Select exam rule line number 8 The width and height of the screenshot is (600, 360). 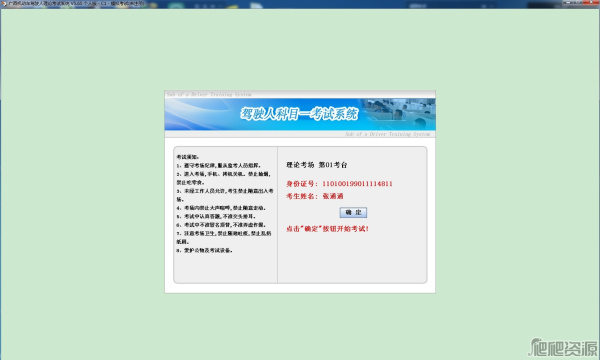tap(204, 251)
